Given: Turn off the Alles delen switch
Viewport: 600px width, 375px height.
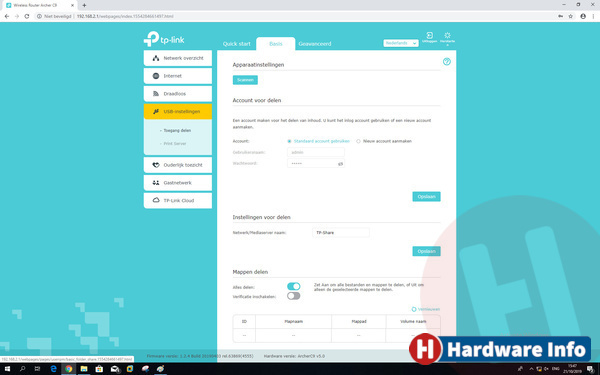Looking at the screenshot, I should [x=293, y=286].
